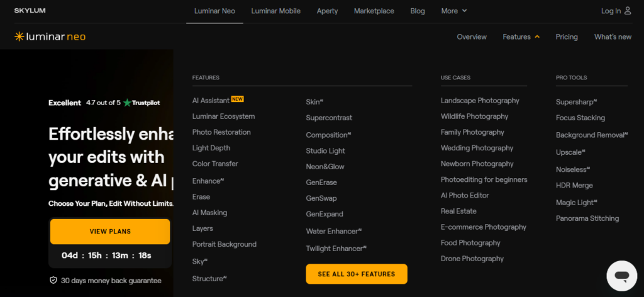Viewport: 644px width, 297px height.
Task: Select the Supercontrast feature
Action: point(329,118)
